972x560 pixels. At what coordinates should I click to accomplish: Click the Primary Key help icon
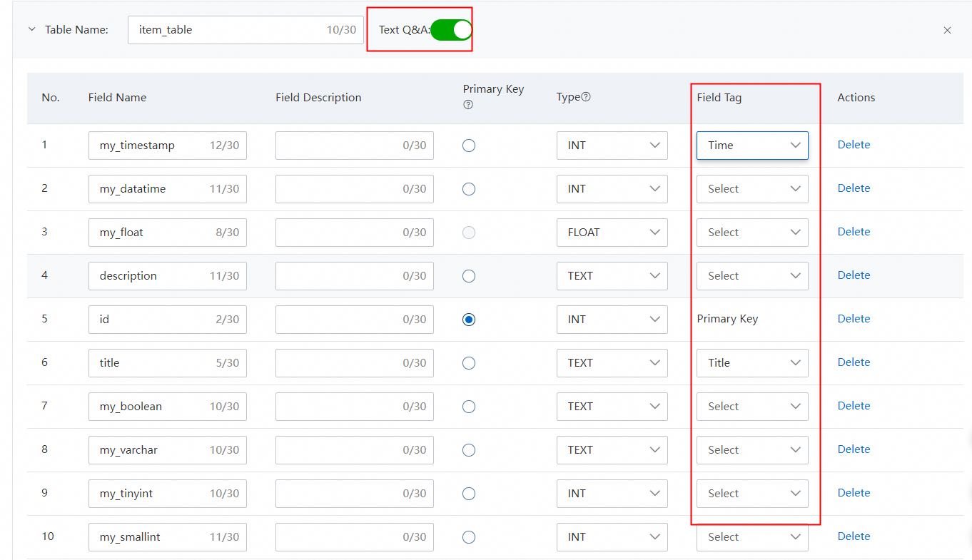coord(468,104)
